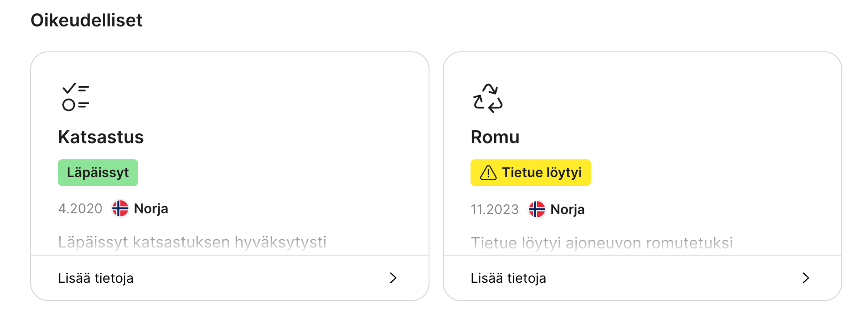Click the Tietue löytyi ajoneuvon romutetuksi text
The height and width of the screenshot is (321, 868).
(x=601, y=243)
